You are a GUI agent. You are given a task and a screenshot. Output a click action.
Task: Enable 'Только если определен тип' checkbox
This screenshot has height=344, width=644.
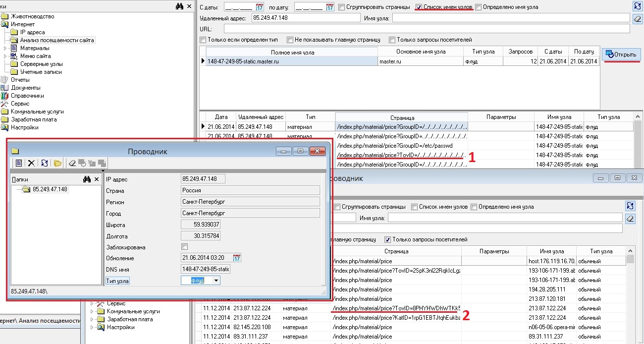click(x=203, y=40)
